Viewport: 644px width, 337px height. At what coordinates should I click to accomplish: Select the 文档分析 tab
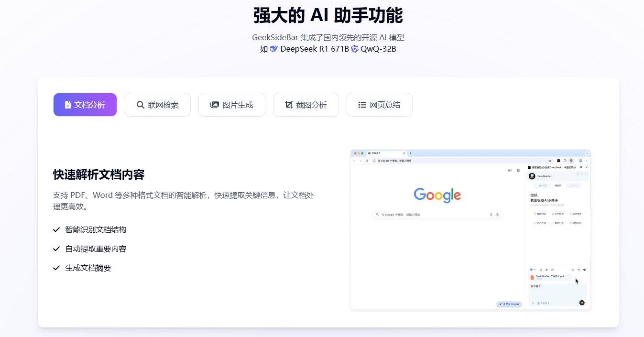point(85,105)
